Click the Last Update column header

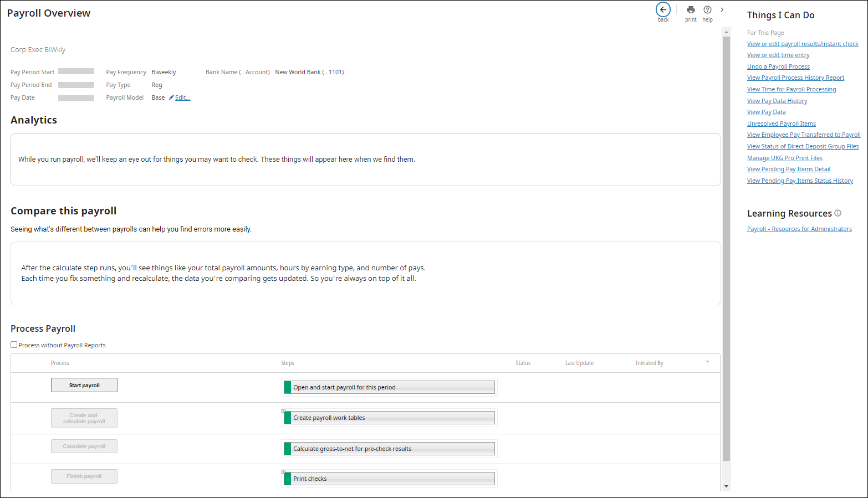coord(579,363)
